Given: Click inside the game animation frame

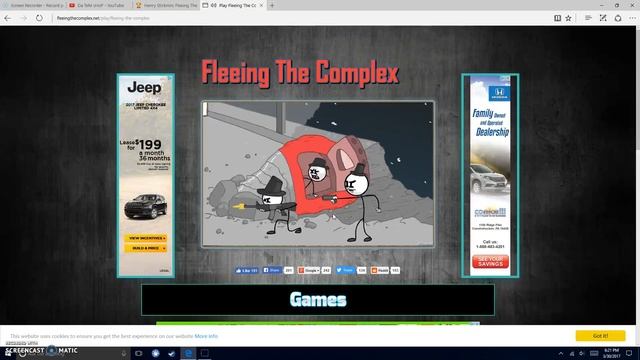Looking at the screenshot, I should (x=318, y=174).
